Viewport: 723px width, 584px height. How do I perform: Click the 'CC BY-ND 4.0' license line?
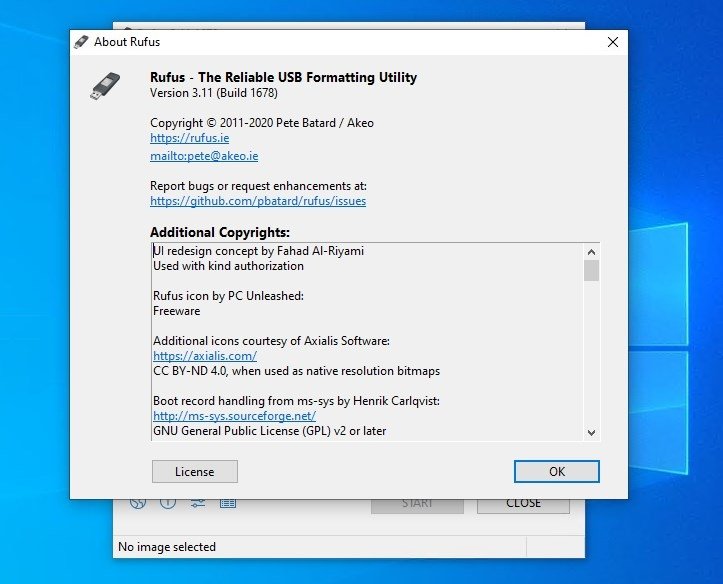[296, 371]
